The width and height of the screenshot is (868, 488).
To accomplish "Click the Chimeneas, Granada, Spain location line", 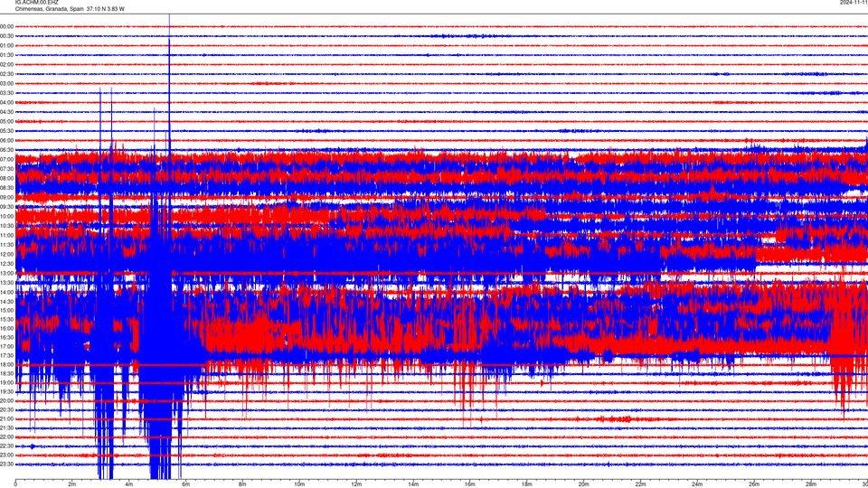I will pos(70,9).
